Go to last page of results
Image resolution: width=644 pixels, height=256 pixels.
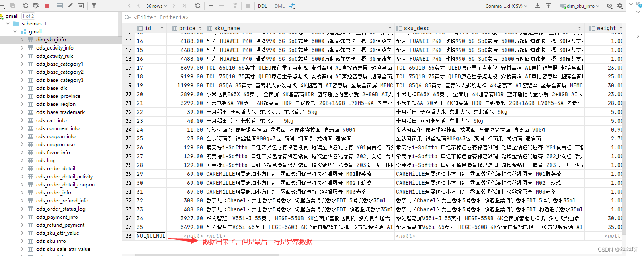pos(184,6)
